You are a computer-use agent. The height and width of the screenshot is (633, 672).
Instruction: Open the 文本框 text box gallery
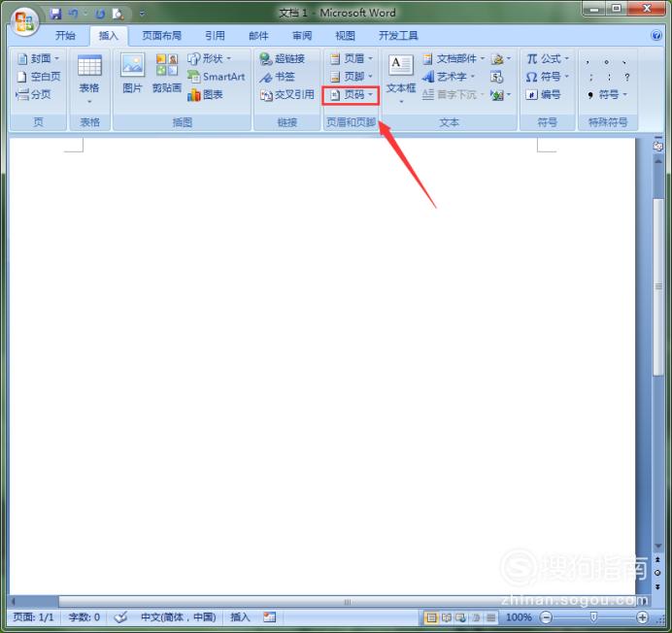401,80
